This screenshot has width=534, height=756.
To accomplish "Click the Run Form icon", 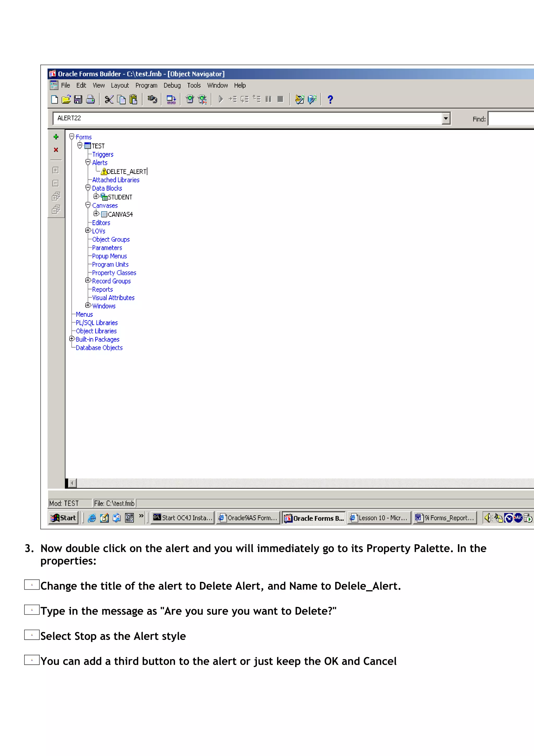I will [x=190, y=99].
